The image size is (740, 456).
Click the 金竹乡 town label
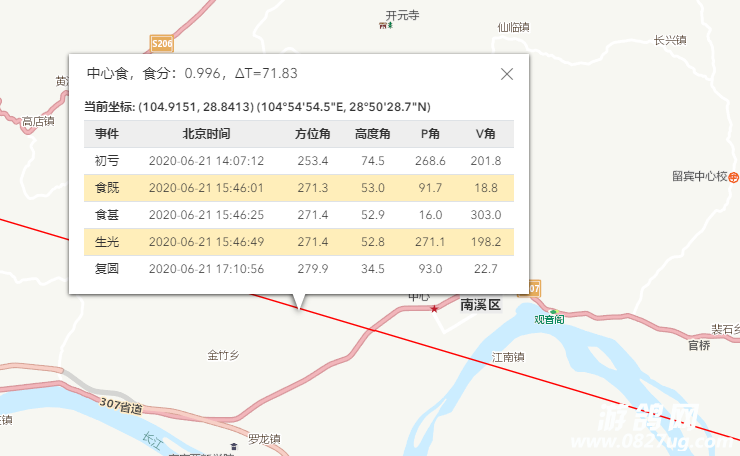pos(223,355)
